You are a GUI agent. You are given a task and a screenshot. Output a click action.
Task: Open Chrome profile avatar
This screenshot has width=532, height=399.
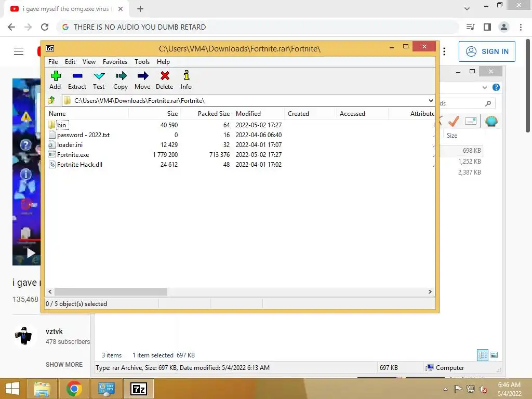(x=504, y=27)
